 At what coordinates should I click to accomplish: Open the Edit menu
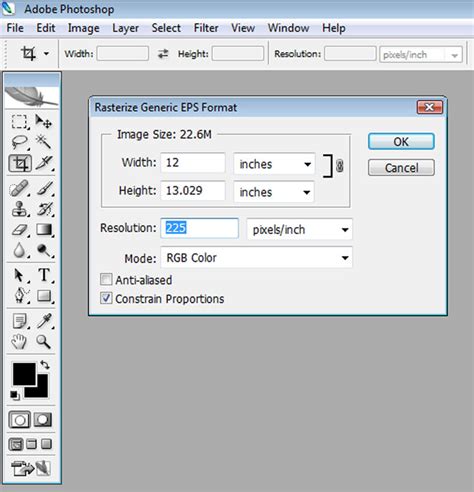[46, 28]
